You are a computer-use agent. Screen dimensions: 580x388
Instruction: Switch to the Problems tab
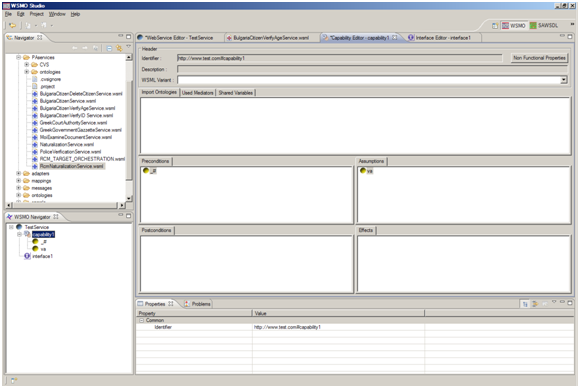(x=198, y=304)
